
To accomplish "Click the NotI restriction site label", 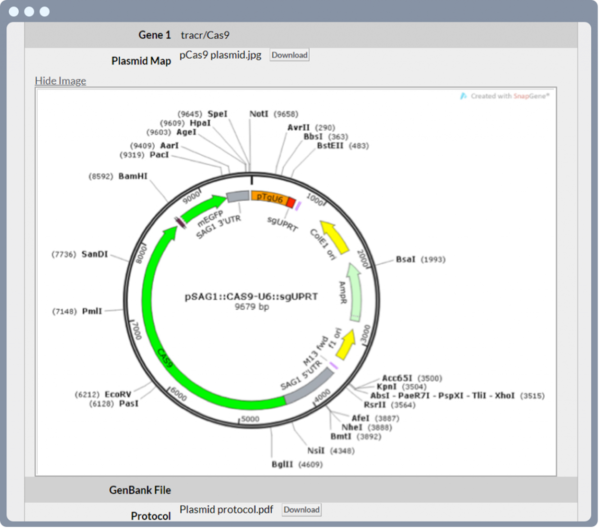I will coord(258,115).
